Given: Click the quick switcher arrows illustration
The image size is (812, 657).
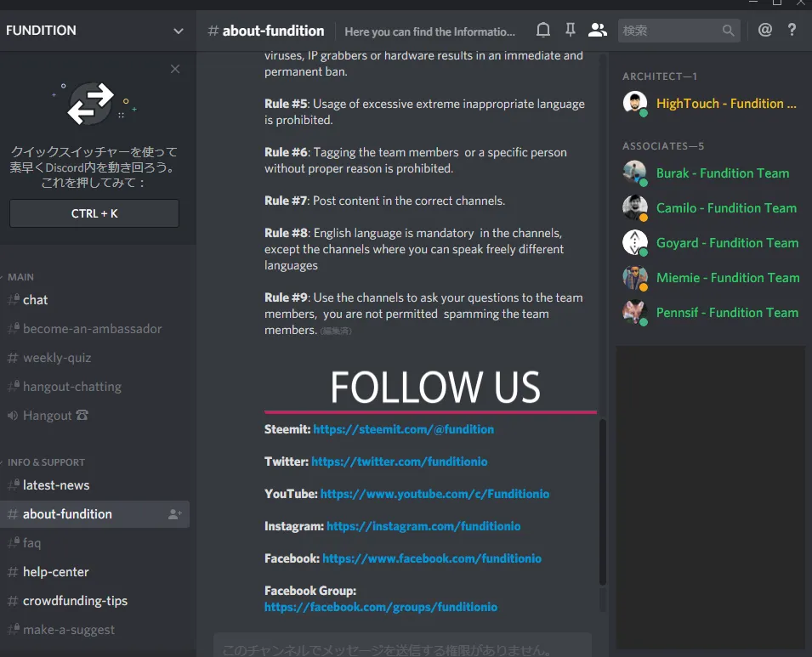Looking at the screenshot, I should (94, 103).
